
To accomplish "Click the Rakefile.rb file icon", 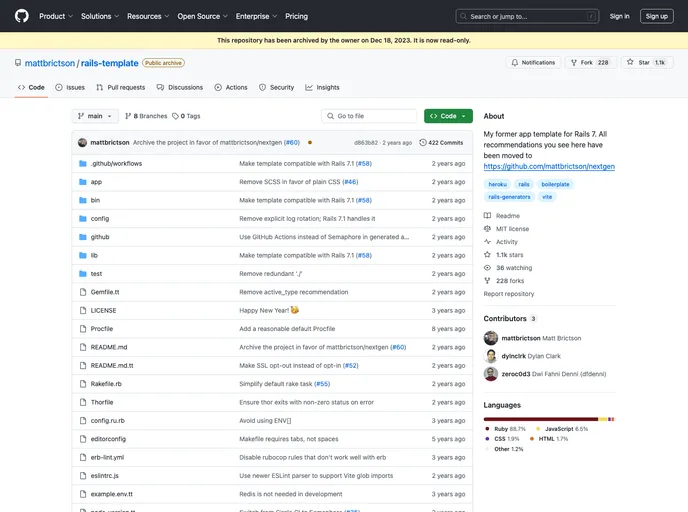I will (x=82, y=384).
